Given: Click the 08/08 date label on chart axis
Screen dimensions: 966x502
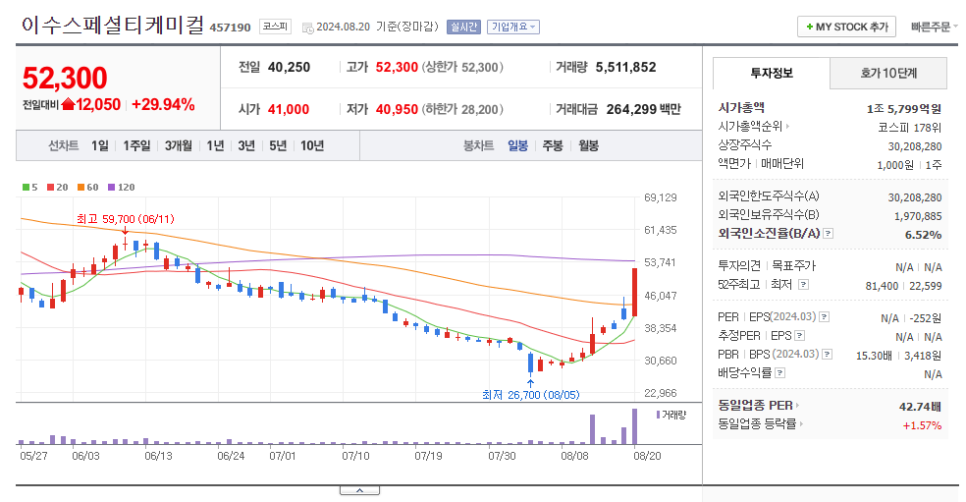Looking at the screenshot, I should [574, 456].
